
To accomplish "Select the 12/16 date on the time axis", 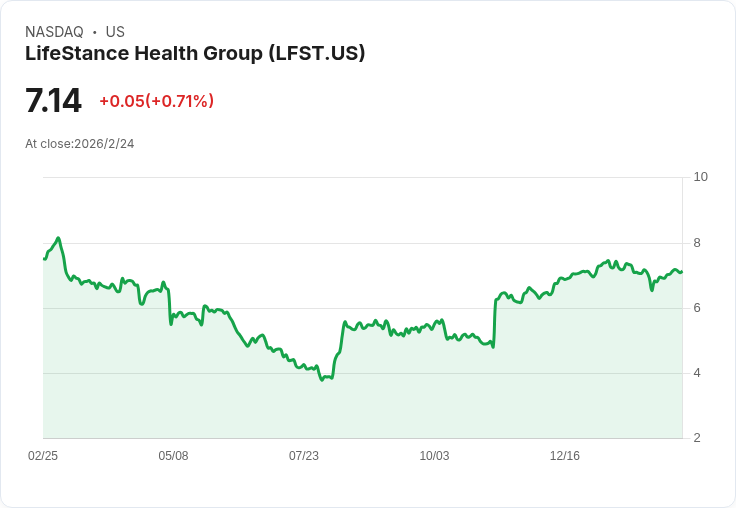I will (565, 456).
